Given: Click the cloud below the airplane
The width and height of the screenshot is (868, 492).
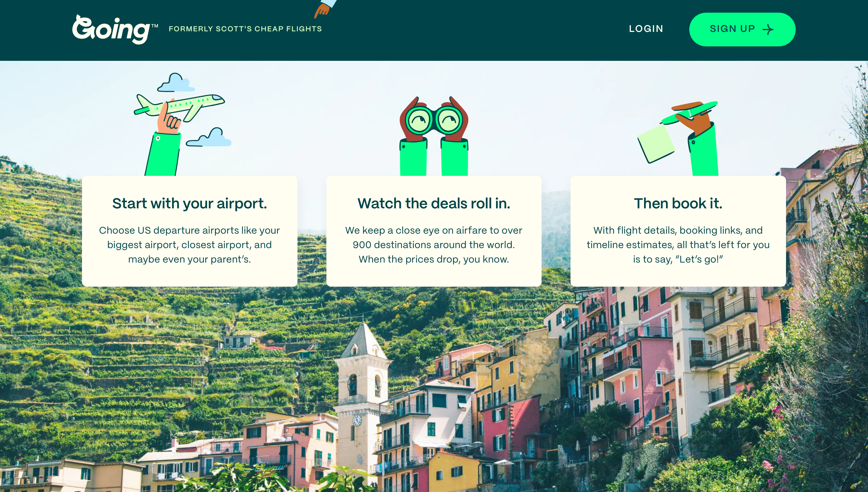Looking at the screenshot, I should [209, 137].
